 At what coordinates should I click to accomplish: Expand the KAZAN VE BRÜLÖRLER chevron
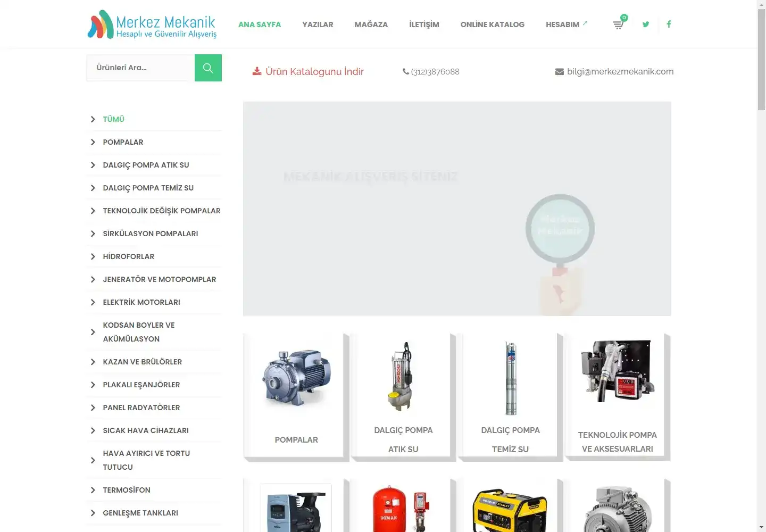[x=93, y=362]
